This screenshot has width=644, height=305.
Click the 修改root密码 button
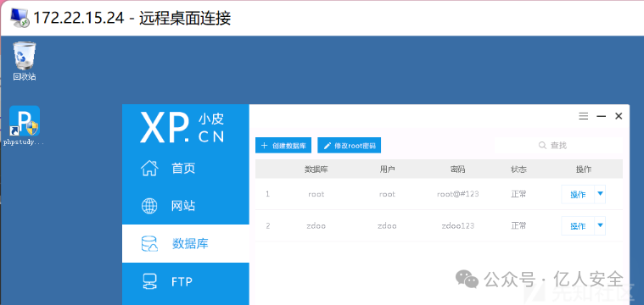pyautogui.click(x=349, y=145)
